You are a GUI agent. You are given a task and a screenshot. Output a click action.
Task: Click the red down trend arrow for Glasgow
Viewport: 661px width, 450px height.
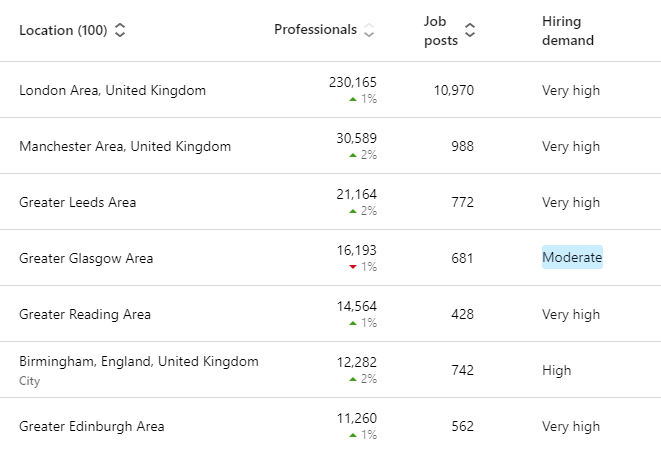(x=353, y=267)
